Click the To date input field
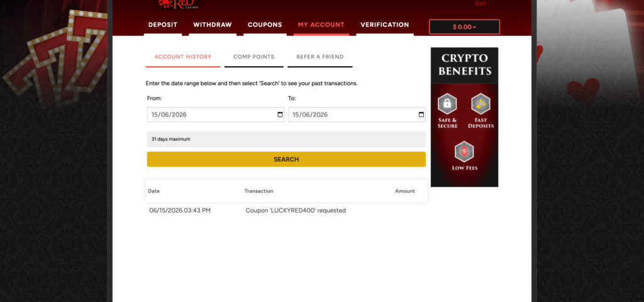Screen dimensions: 644x302 (357, 115)
